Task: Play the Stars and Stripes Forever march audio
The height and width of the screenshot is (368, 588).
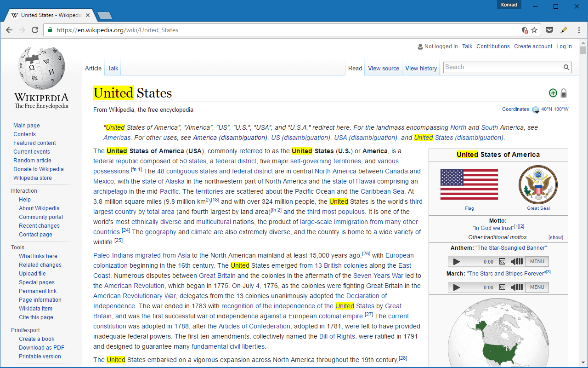Action: click(456, 287)
